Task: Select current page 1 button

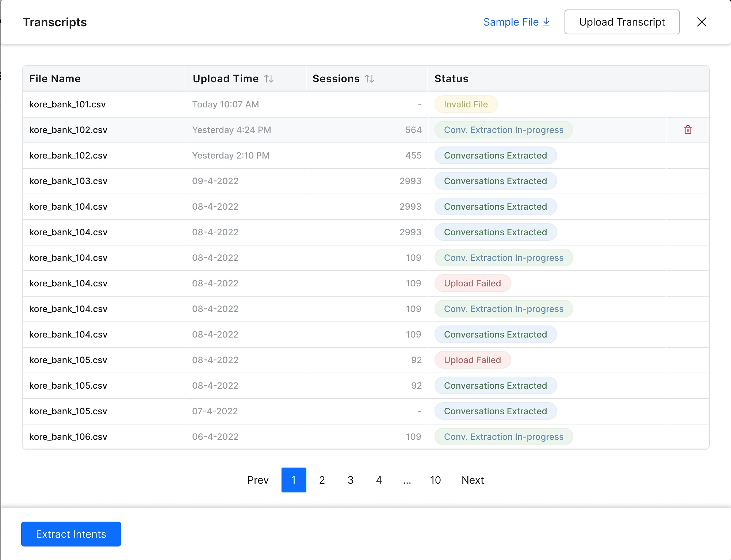Action: 294,480
